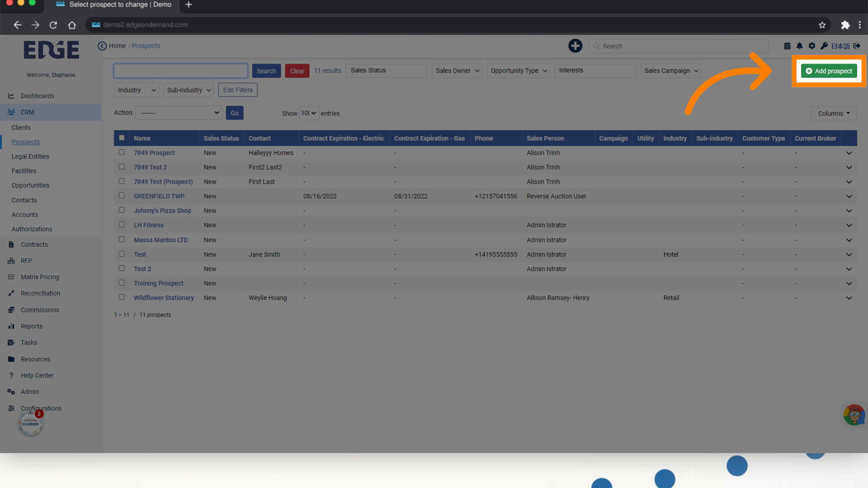
Task: Open Dashboards in sidebar
Action: 38,96
